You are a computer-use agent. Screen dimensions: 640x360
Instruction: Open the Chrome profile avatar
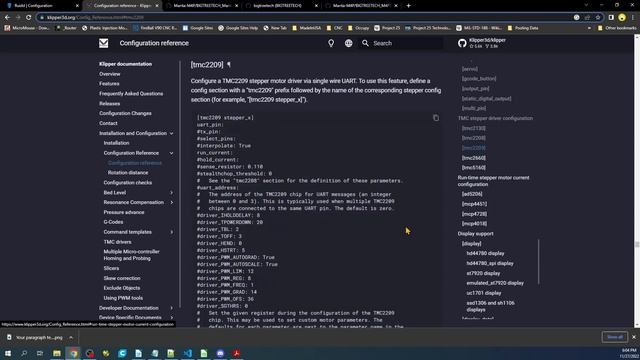coord(622,17)
